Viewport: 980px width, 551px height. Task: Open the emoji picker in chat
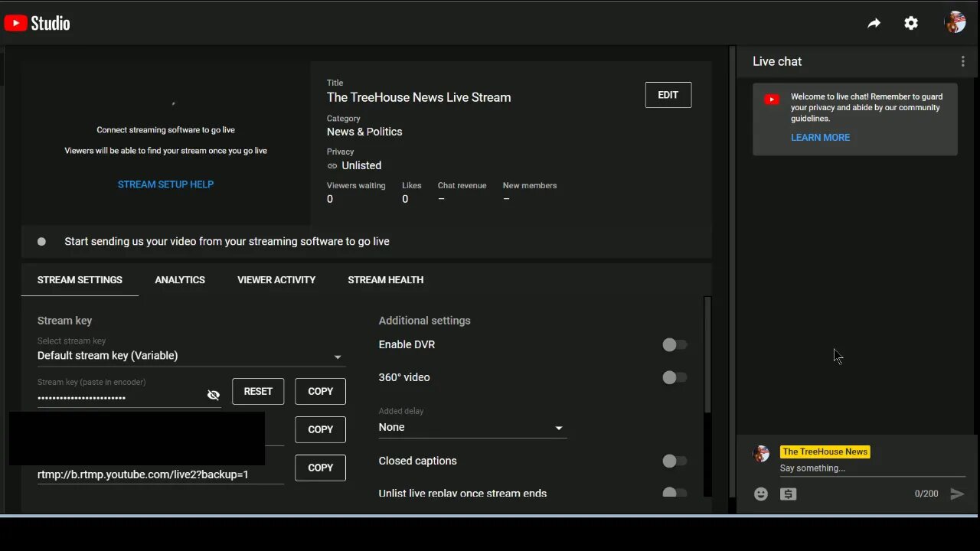[x=761, y=494]
